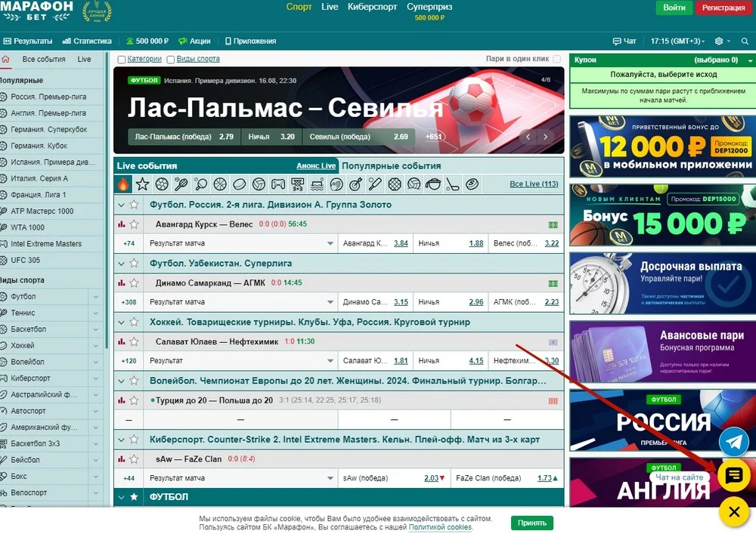The width and height of the screenshot is (756, 534).
Task: Filter live events by football icon
Action: tap(161, 183)
